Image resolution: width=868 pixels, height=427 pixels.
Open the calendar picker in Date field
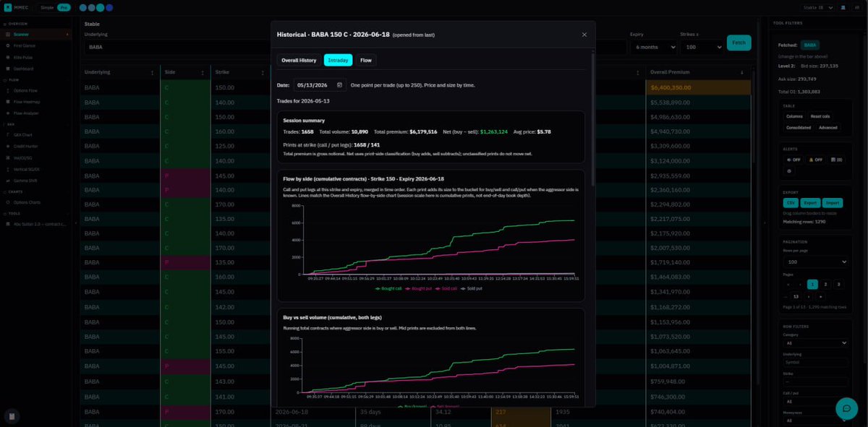coord(339,85)
